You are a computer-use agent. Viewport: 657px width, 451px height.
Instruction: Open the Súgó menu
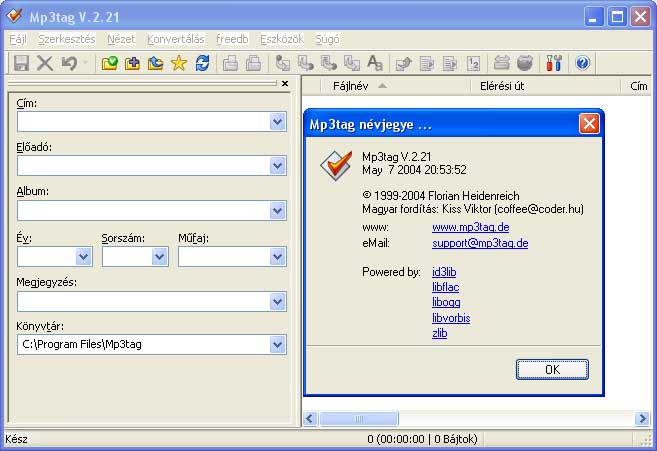[327, 39]
